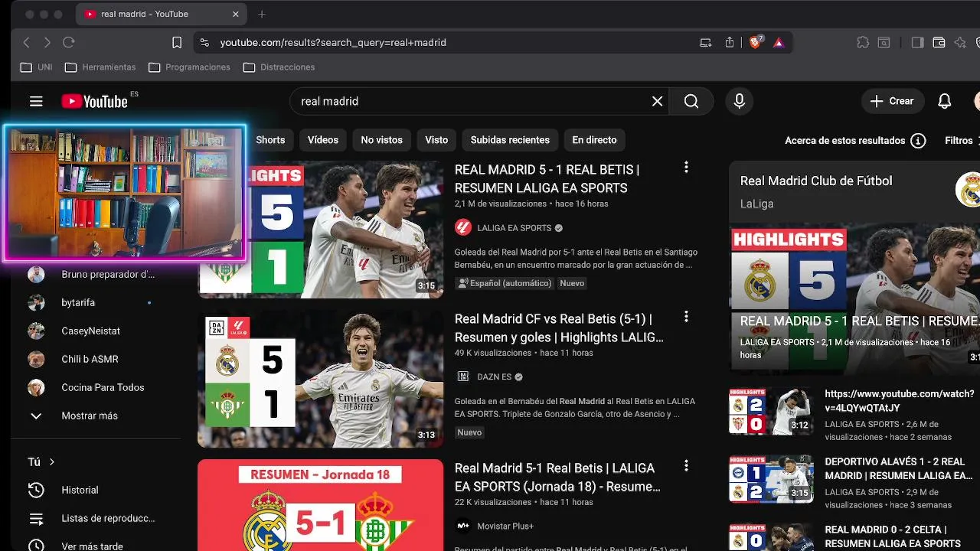Image resolution: width=980 pixels, height=551 pixels.
Task: Open a new browser tab with plus
Action: [x=262, y=15]
